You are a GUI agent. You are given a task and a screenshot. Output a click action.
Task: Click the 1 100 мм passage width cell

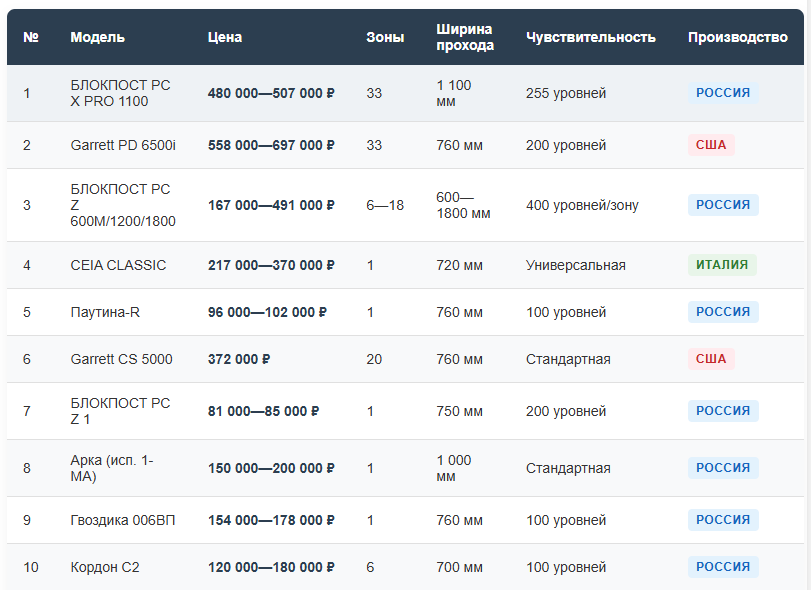[454, 93]
